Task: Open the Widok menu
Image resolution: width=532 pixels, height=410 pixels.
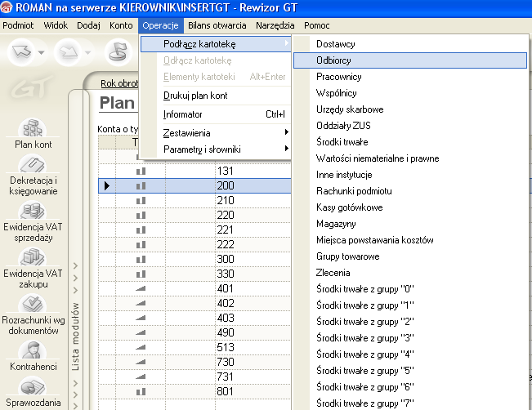Action: tap(56, 25)
